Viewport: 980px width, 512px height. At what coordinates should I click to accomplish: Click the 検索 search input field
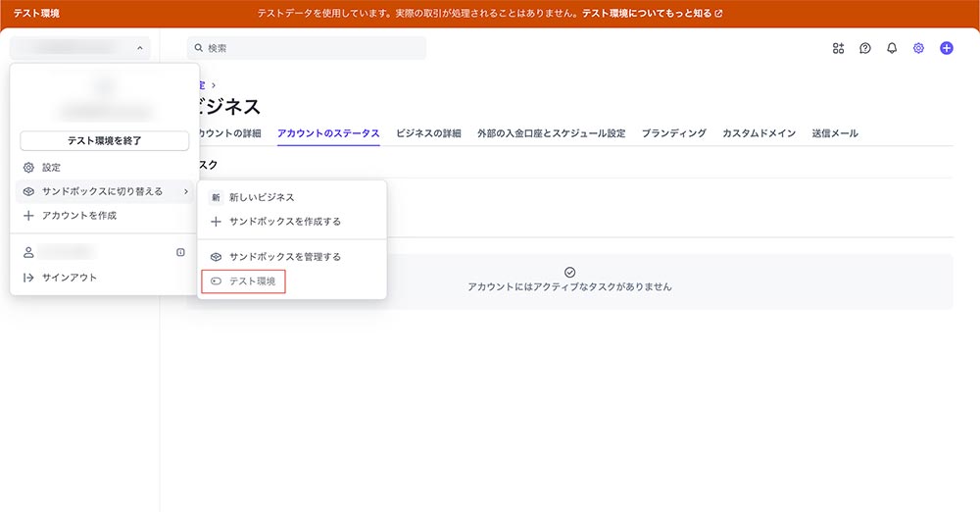click(x=306, y=48)
